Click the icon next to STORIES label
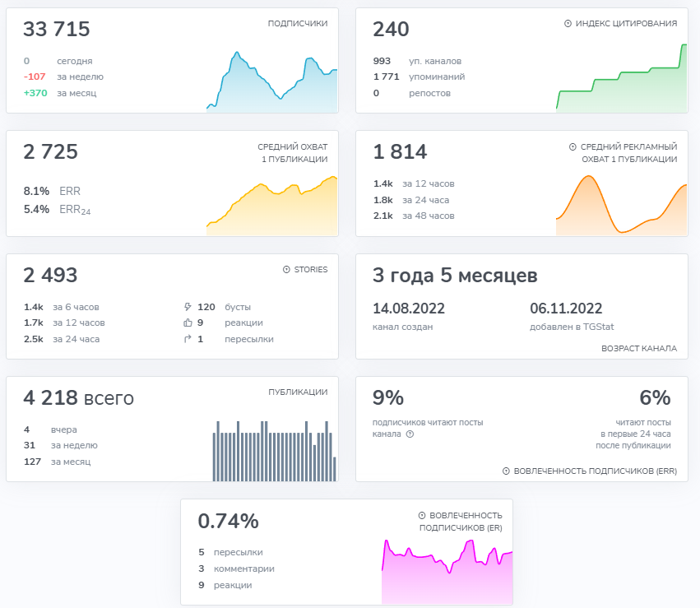The image size is (700, 608). point(286,269)
